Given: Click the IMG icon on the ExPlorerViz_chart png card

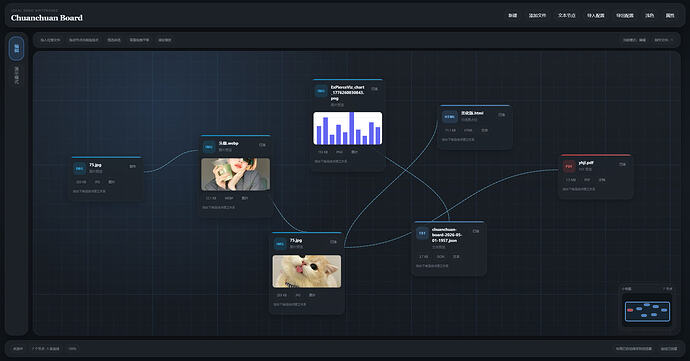Looking at the screenshot, I should pos(321,91).
